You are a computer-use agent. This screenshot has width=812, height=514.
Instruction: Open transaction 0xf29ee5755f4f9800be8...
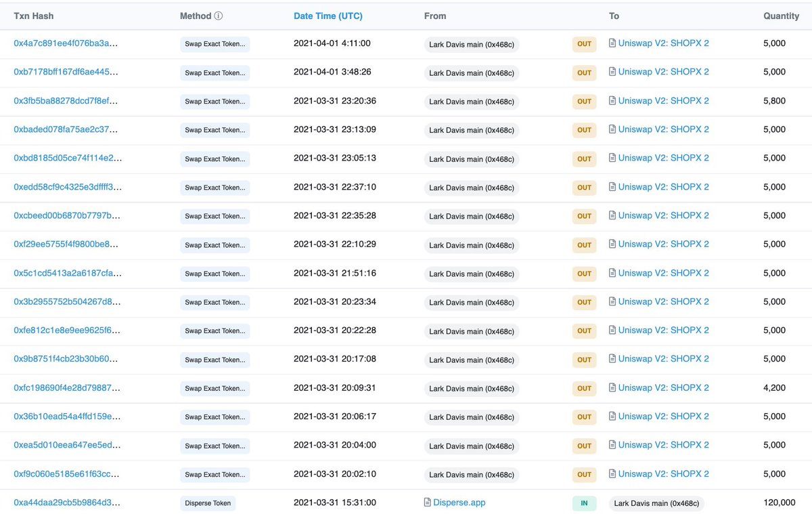pyautogui.click(x=68, y=244)
